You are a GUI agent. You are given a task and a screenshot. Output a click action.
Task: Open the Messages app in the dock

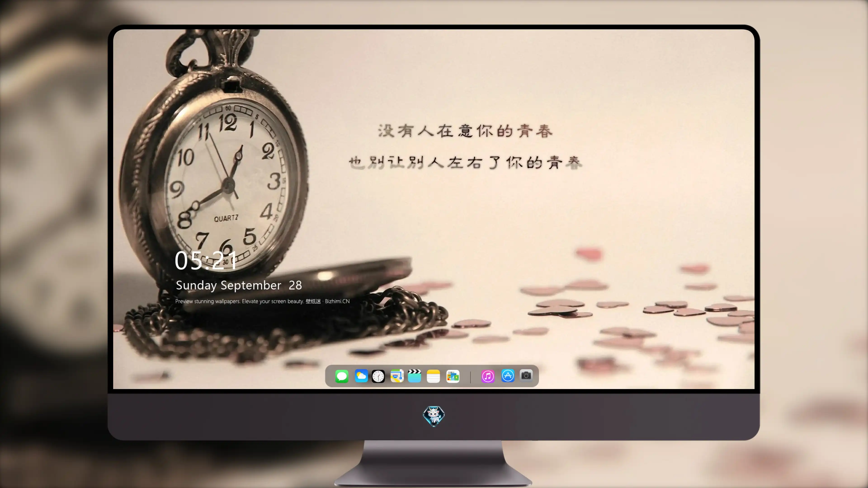coord(342,376)
